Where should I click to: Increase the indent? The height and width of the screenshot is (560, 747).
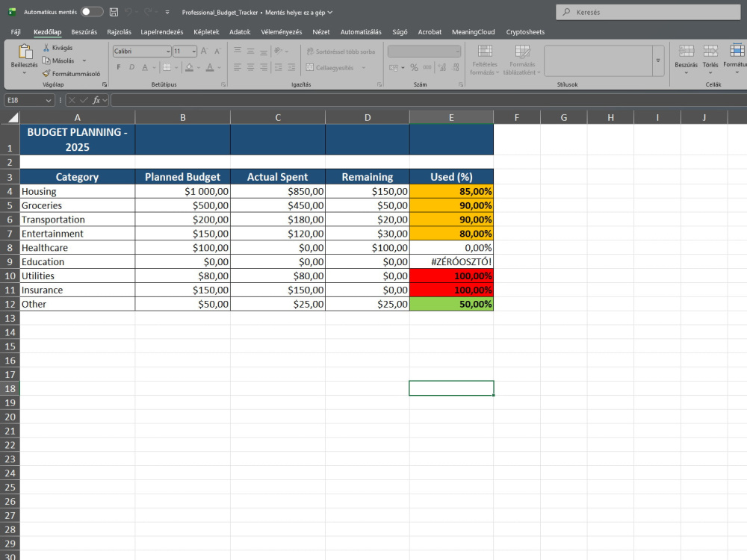click(x=291, y=67)
